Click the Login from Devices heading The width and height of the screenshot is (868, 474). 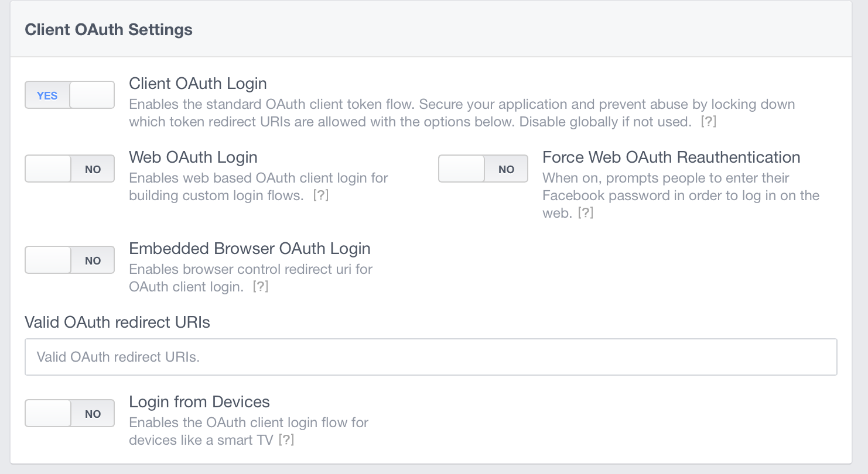(x=199, y=401)
